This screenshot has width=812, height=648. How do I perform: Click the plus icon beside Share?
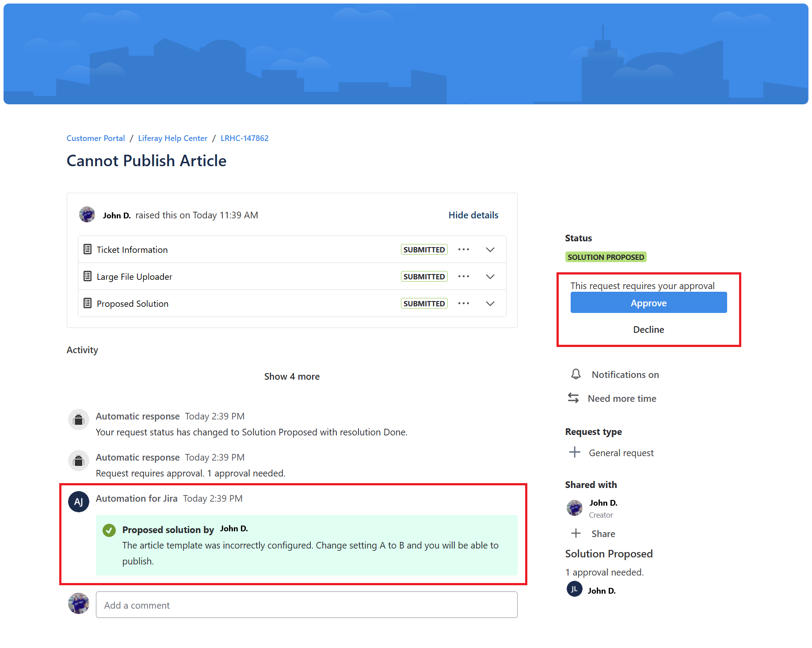[x=576, y=534]
